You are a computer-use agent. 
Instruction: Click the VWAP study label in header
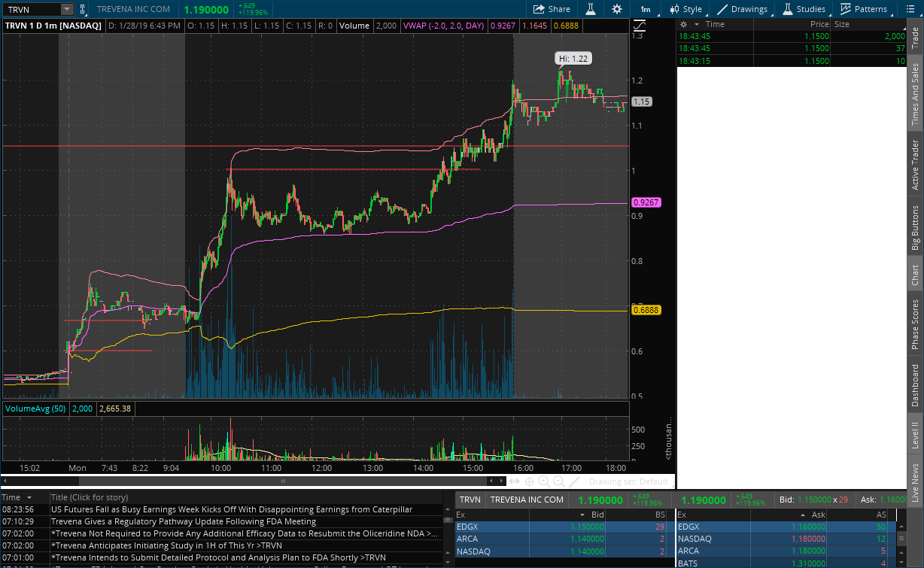click(445, 25)
